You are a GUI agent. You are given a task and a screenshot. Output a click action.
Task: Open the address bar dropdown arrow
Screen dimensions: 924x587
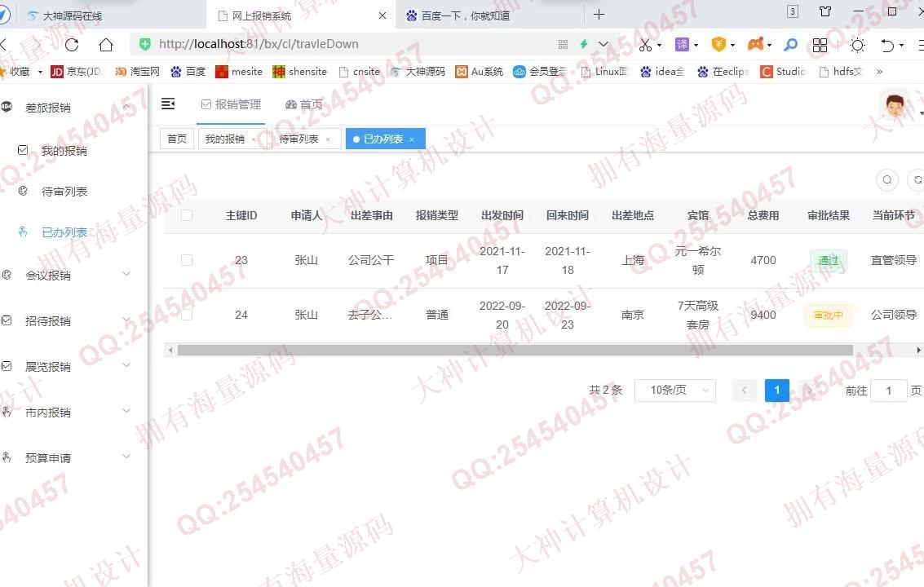tap(603, 43)
